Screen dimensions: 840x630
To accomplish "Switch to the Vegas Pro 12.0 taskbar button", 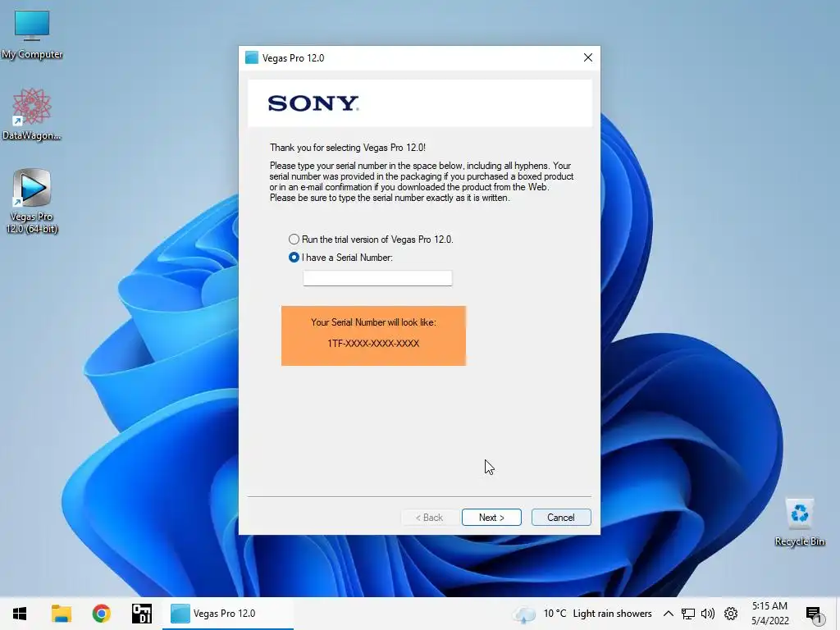I will (228, 614).
